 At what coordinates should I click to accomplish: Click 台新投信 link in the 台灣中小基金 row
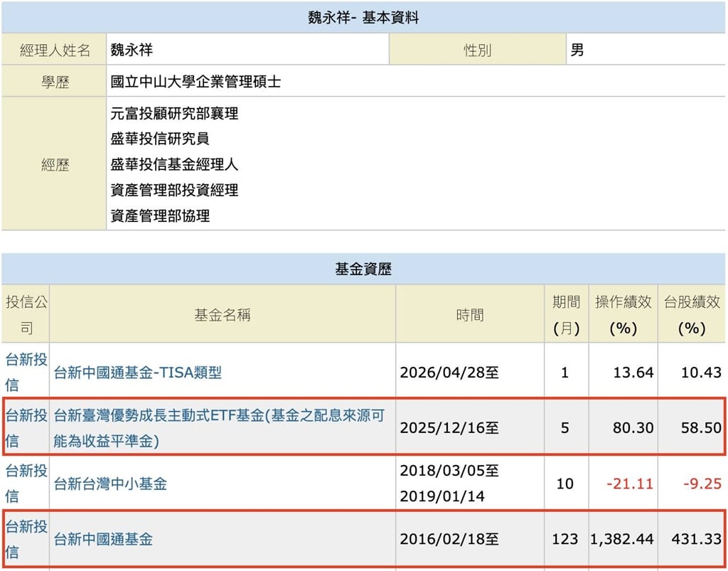(26, 484)
